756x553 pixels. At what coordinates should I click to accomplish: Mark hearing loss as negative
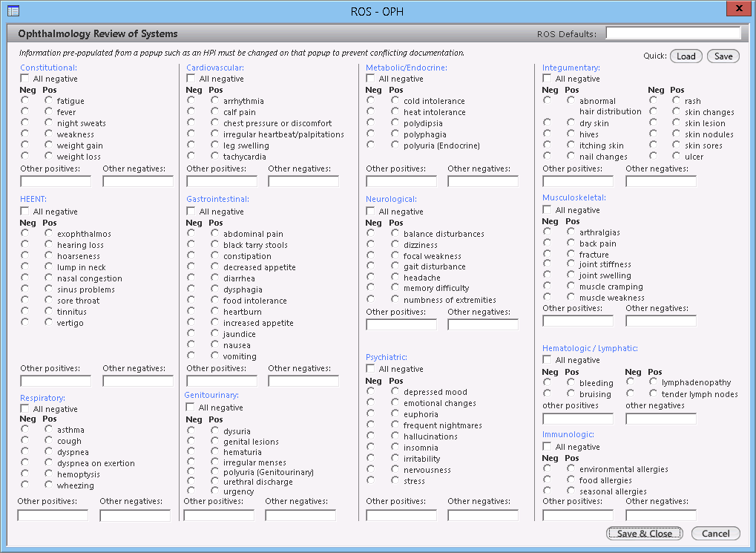pyautogui.click(x=24, y=244)
